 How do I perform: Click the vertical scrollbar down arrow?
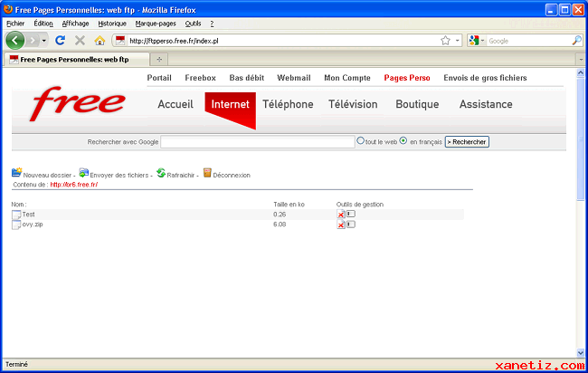[x=581, y=352]
